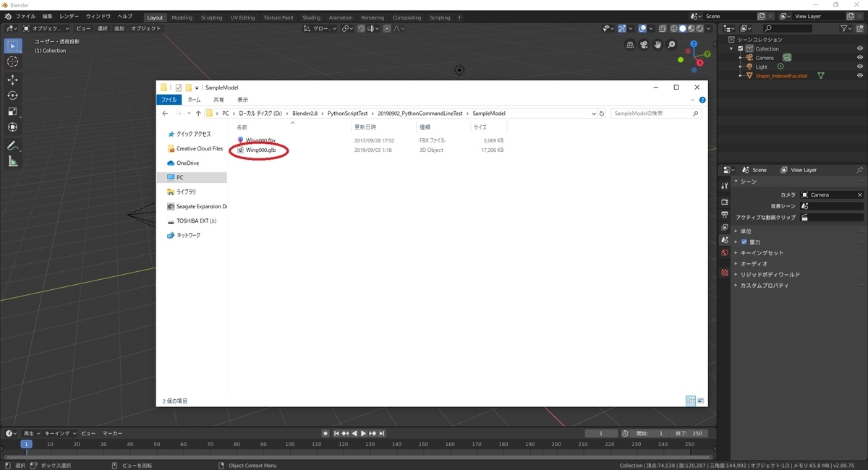Switch to wireframe viewport shading

674,28
